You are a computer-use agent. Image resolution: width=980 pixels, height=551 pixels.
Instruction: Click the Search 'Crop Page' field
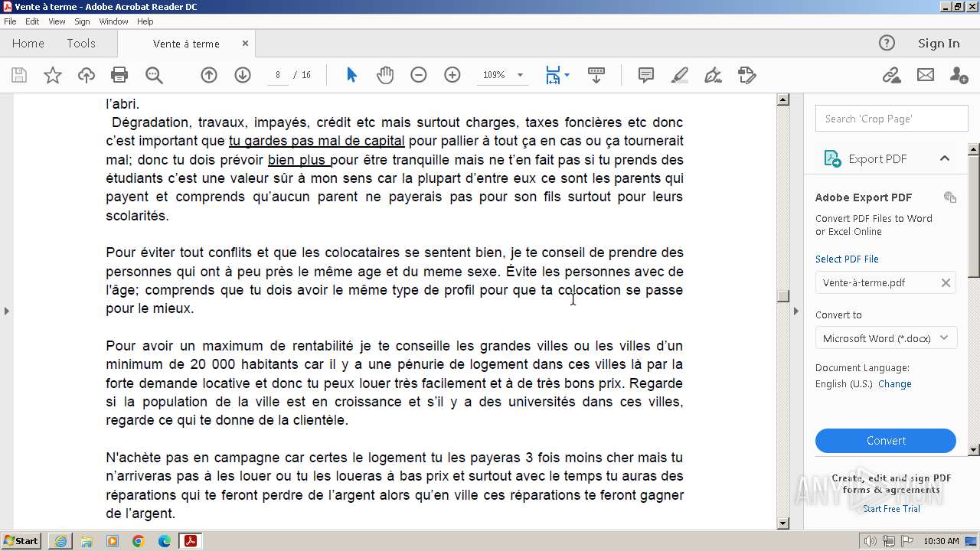tap(892, 119)
